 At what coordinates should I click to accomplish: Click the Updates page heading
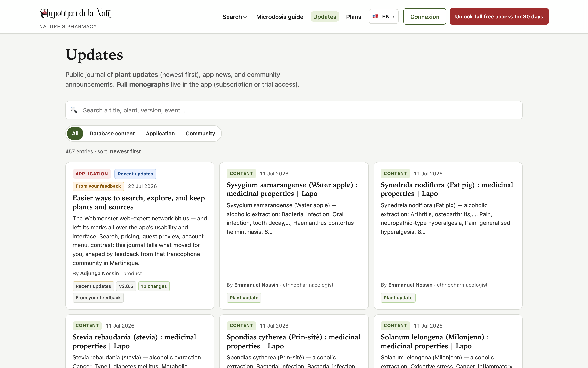tap(94, 55)
